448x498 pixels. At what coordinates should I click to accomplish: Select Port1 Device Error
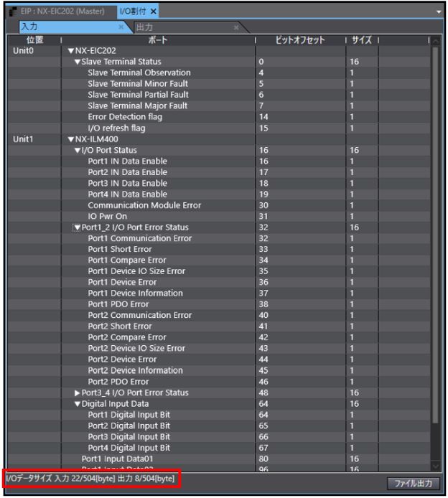[x=219, y=283]
